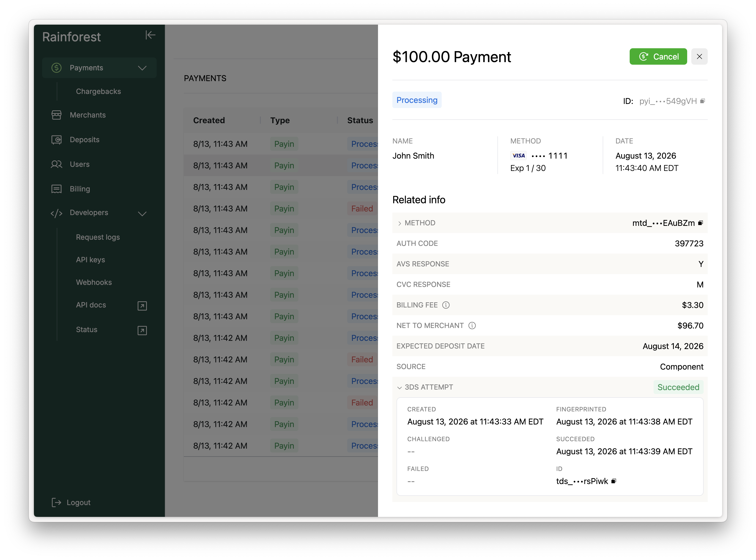Click expected deposit date August 14, 2026

tap(673, 346)
